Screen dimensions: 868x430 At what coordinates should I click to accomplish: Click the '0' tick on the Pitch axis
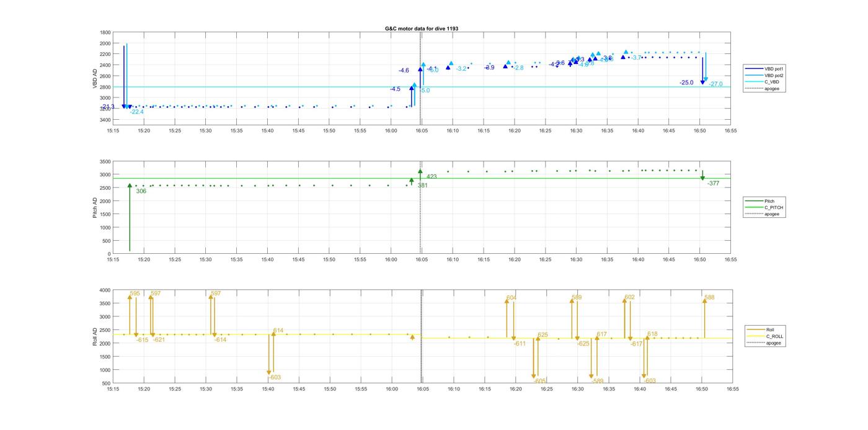click(x=109, y=254)
